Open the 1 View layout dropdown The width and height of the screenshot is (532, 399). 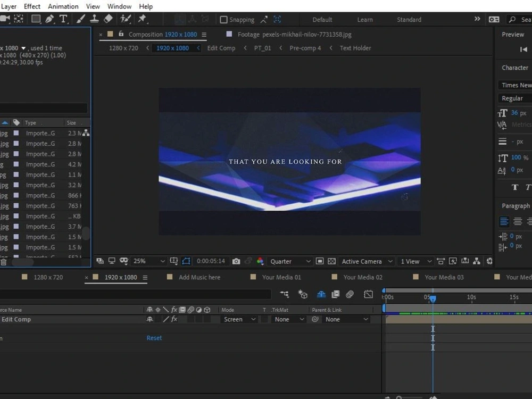click(x=415, y=261)
